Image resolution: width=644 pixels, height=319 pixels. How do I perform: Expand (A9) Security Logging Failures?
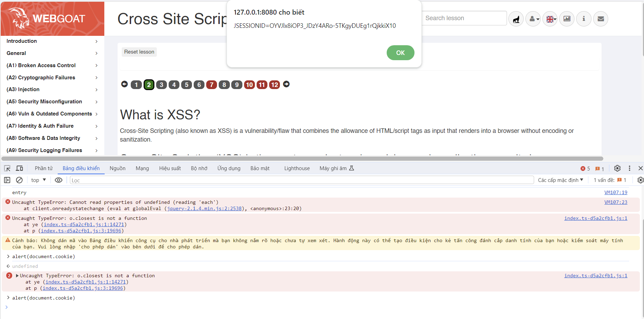[x=52, y=150]
